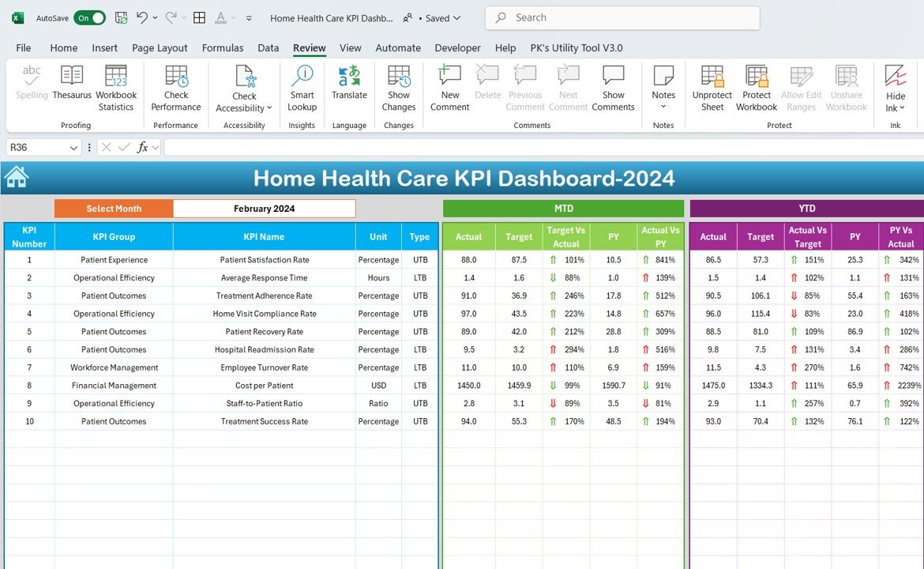Click the Delete comment icon
The height and width of the screenshot is (569, 924).
click(487, 76)
